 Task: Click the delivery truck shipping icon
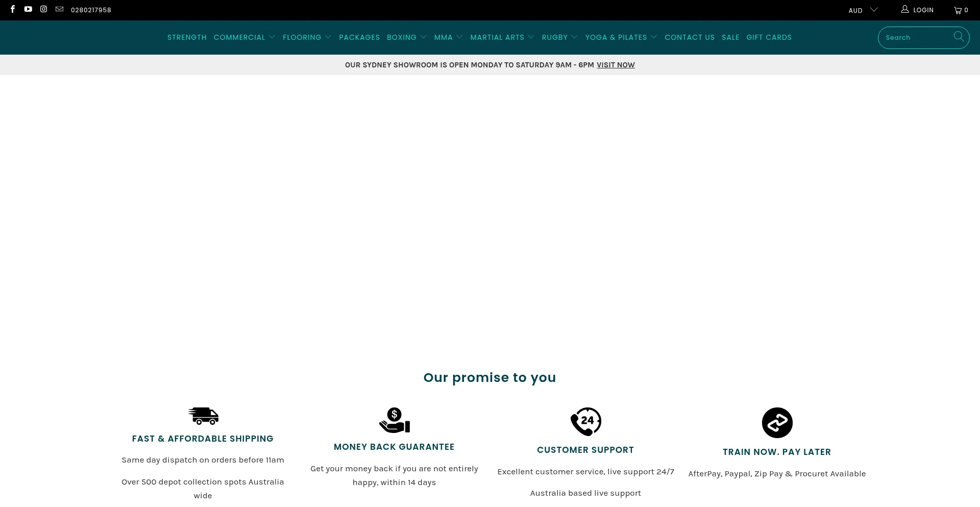[203, 416]
